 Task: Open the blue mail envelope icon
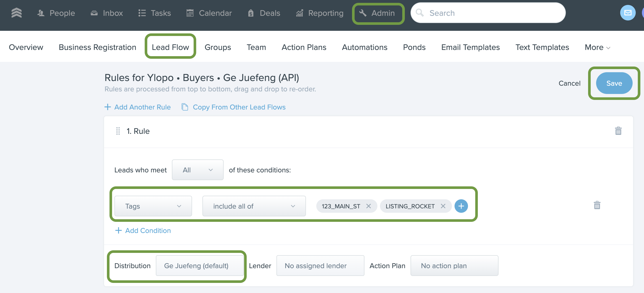pos(628,13)
